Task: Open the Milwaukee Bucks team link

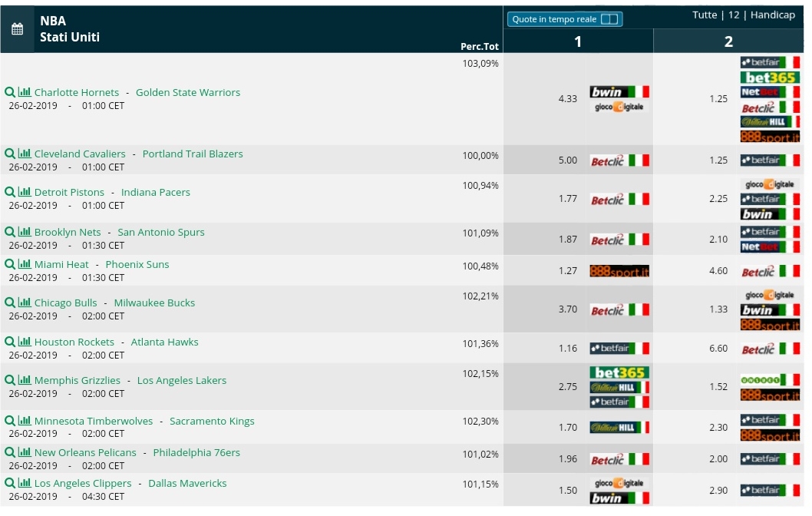Action: (x=154, y=303)
